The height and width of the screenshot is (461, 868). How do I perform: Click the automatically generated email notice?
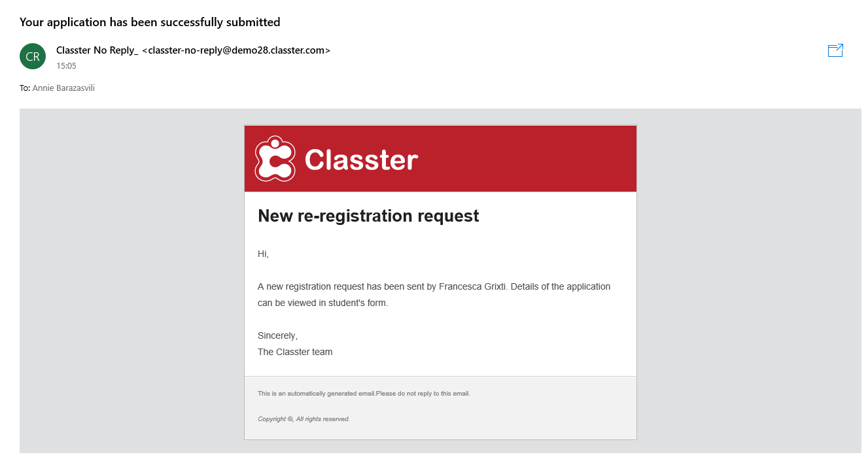coord(364,394)
